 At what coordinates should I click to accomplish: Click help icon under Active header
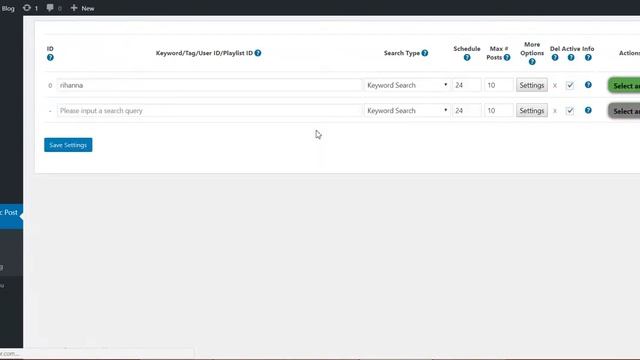pyautogui.click(x=571, y=58)
